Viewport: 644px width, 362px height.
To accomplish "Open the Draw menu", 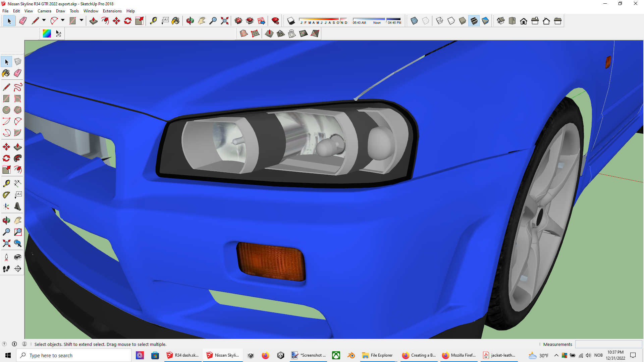I will (x=60, y=11).
